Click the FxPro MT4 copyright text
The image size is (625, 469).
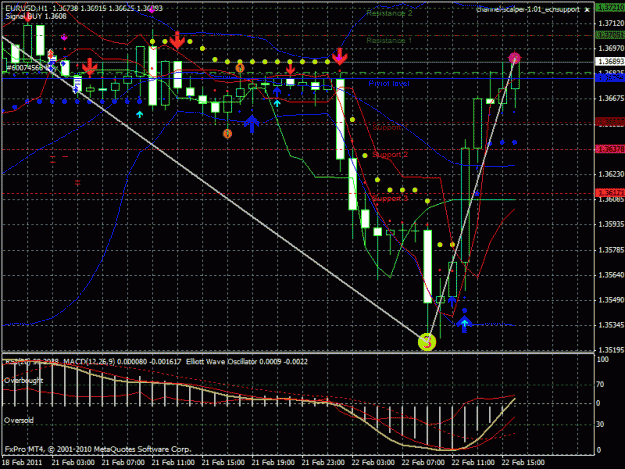point(98,449)
